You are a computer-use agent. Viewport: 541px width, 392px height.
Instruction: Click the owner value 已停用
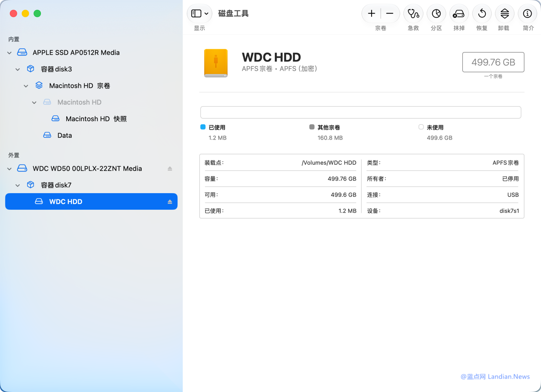click(x=511, y=179)
